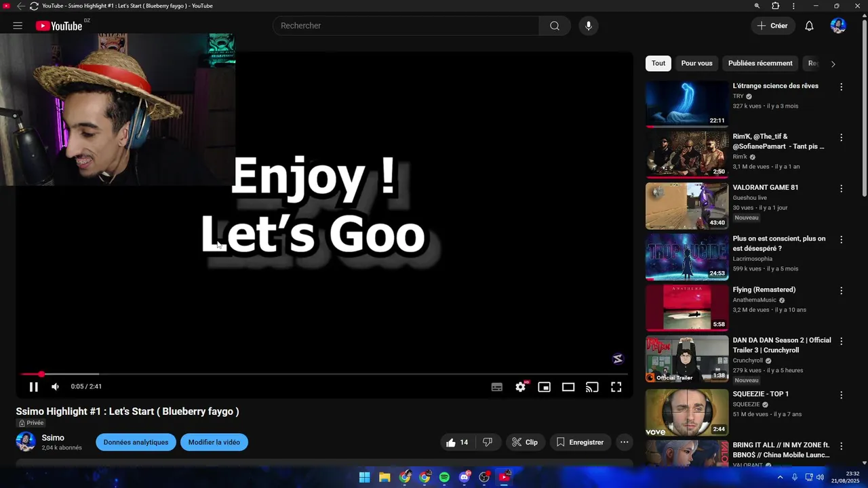Image resolution: width=868 pixels, height=488 pixels.
Task: Open more actions under the video
Action: coord(625,442)
